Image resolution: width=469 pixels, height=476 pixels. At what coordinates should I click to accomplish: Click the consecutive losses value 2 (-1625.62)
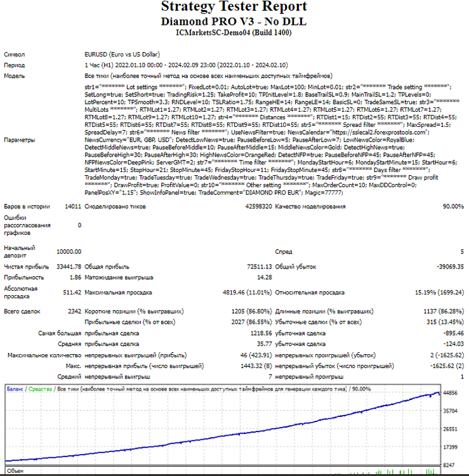point(447,355)
